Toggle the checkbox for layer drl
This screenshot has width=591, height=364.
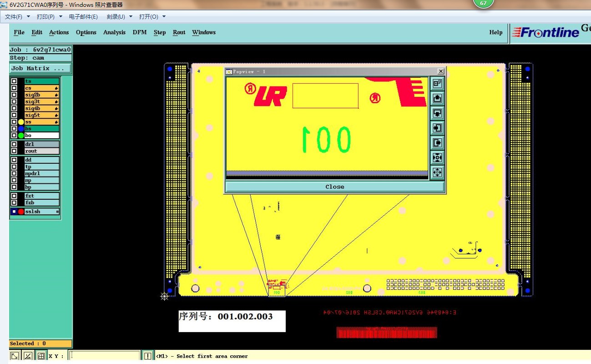[14, 144]
